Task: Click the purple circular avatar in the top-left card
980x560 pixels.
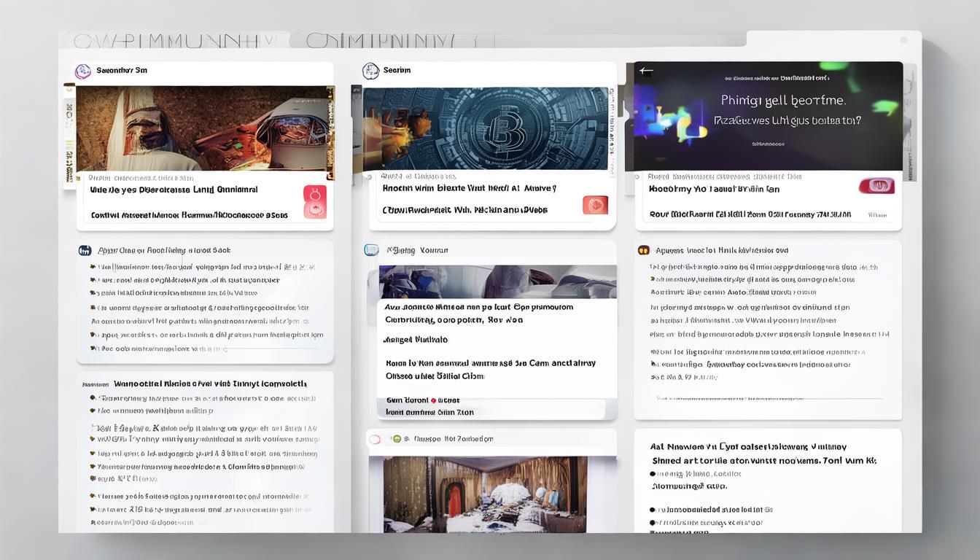Action: click(x=83, y=71)
